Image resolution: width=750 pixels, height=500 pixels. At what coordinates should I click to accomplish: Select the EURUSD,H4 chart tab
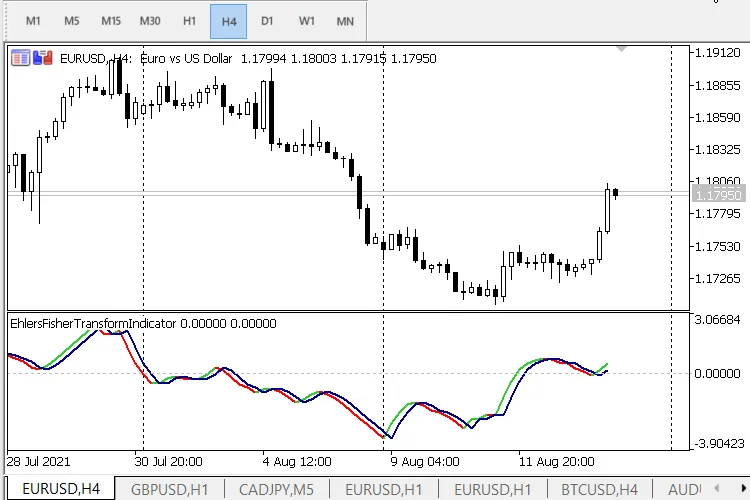61,489
